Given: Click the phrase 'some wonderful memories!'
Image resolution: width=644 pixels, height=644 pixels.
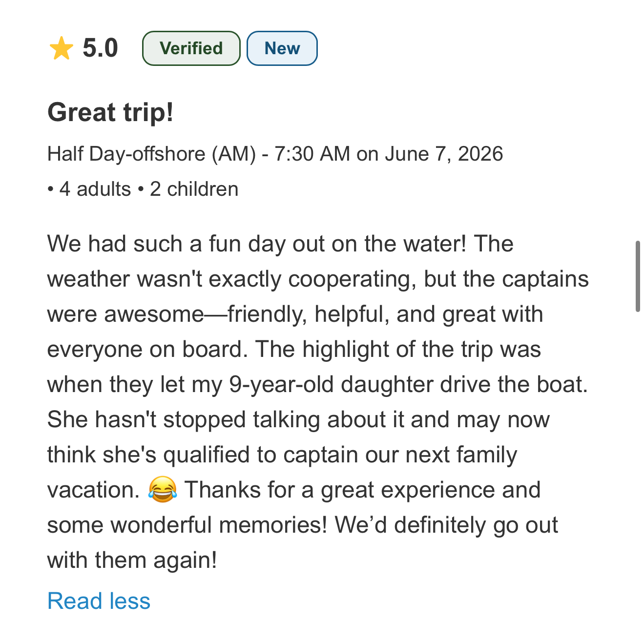Looking at the screenshot, I should pos(187,525).
